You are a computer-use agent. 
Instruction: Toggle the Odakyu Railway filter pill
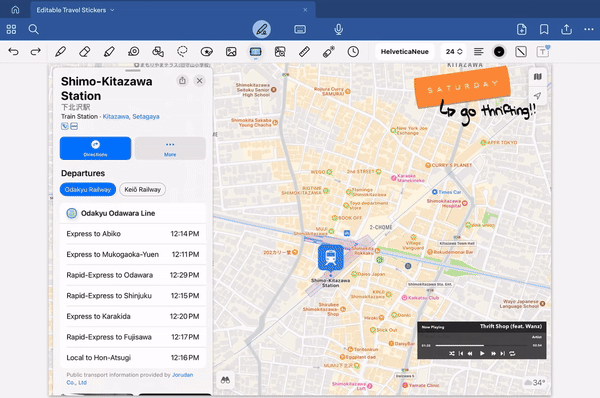pyautogui.click(x=88, y=189)
